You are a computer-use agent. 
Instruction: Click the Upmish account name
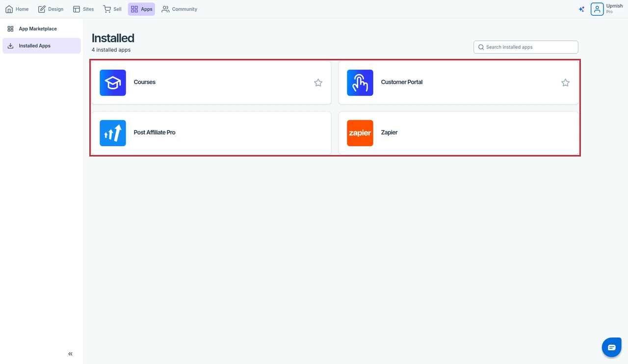[614, 6]
